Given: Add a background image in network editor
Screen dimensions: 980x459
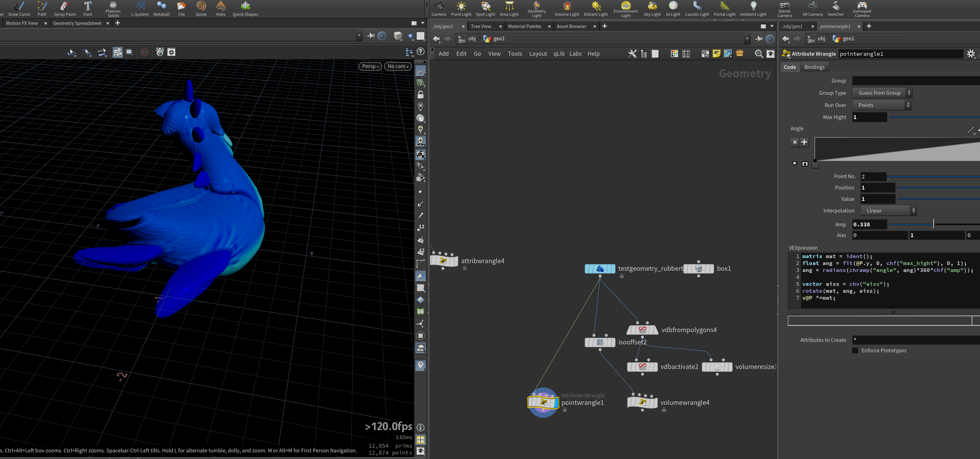Looking at the screenshot, I should (x=728, y=54).
